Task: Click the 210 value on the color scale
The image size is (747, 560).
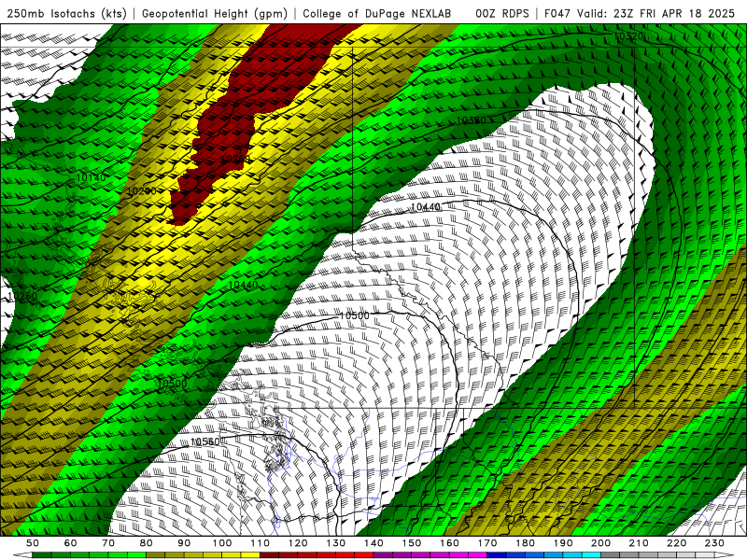Action: tap(639, 543)
